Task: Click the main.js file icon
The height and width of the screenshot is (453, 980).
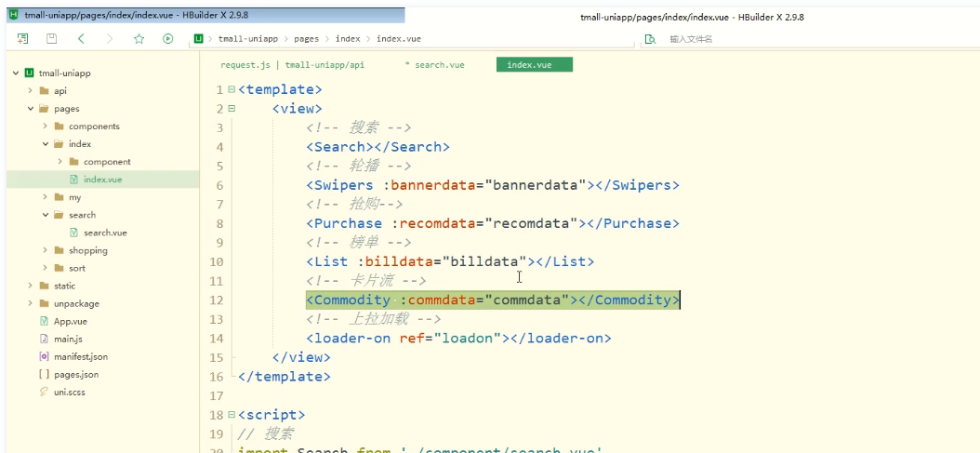Action: pyautogui.click(x=43, y=339)
